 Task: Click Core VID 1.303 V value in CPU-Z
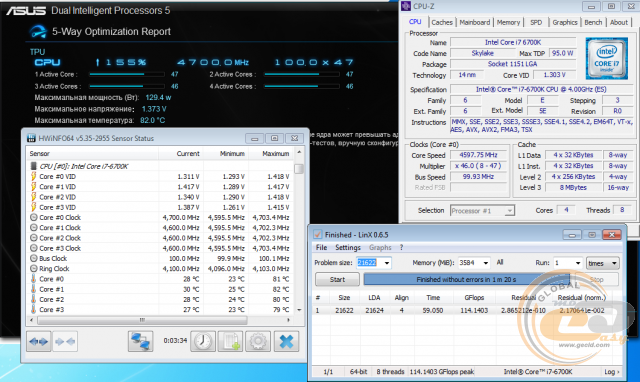(x=554, y=75)
